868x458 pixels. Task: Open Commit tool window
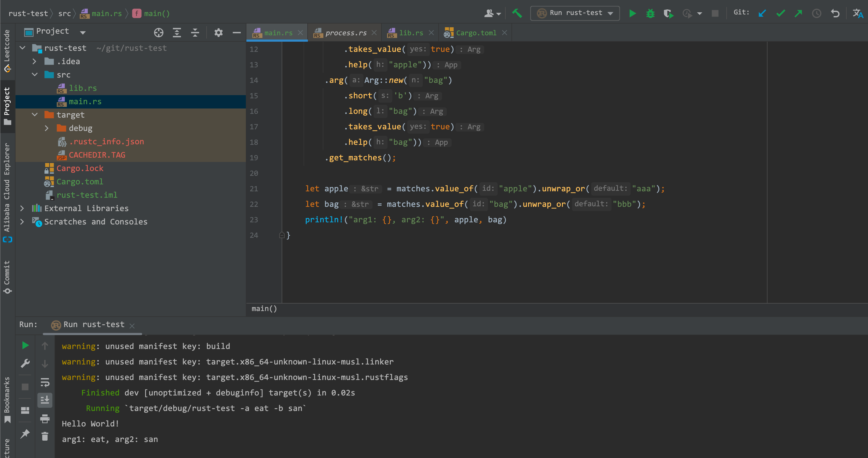(7, 277)
